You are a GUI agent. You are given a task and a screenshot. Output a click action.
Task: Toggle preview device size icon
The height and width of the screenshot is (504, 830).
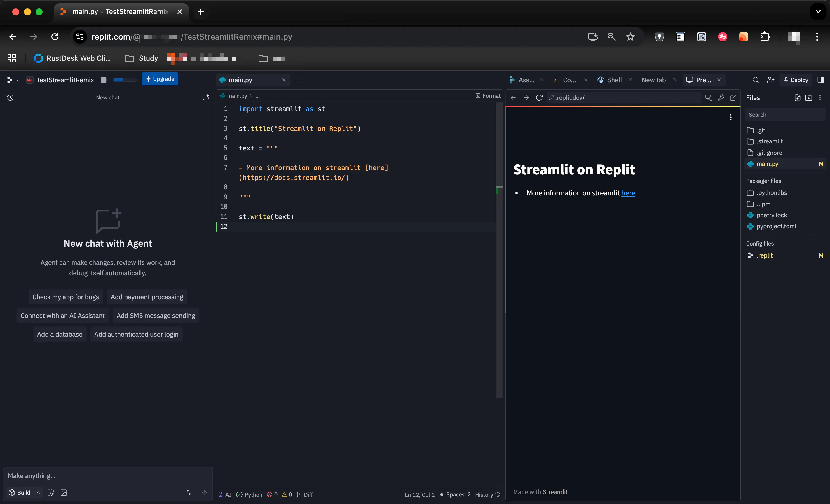click(708, 98)
